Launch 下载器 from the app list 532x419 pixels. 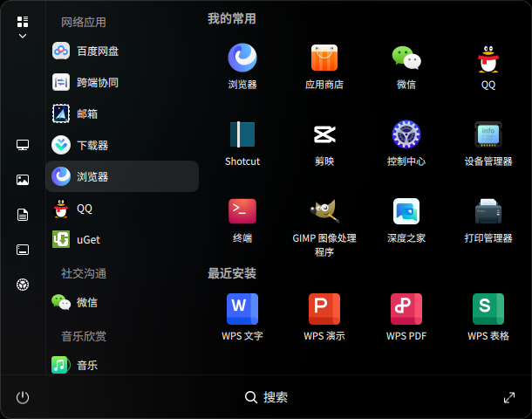click(122, 145)
